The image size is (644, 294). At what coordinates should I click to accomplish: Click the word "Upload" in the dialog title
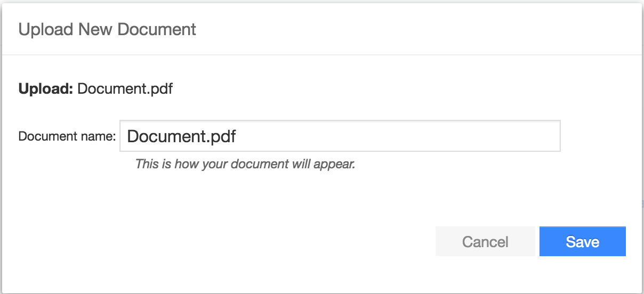(x=46, y=29)
